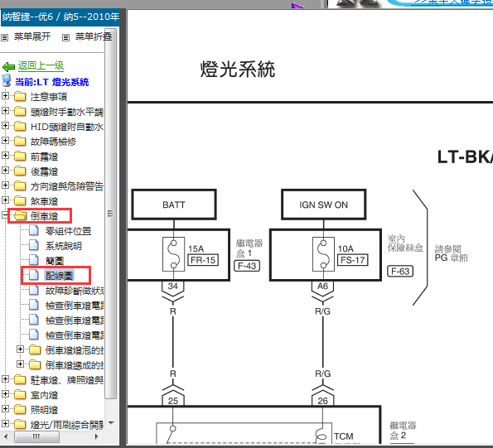Screen dimensions: 493x448
Task: Expand the 煞車燈 folder
Action: pos(5,200)
